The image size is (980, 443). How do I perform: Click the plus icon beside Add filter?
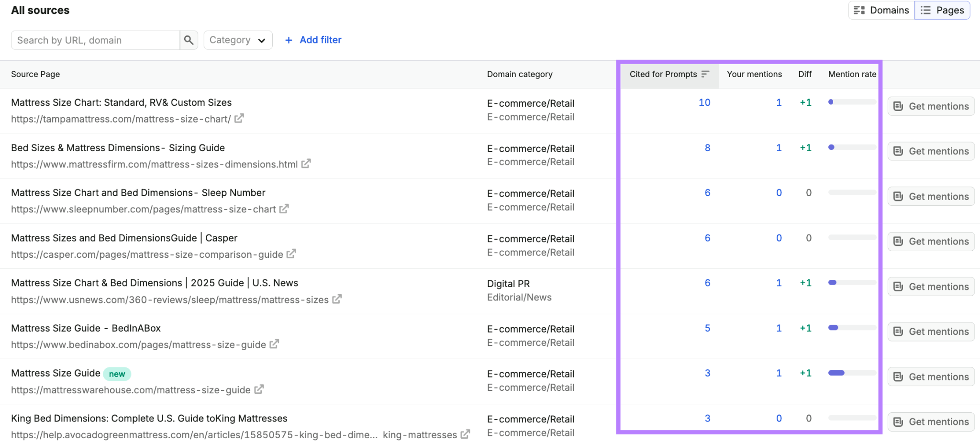point(289,40)
